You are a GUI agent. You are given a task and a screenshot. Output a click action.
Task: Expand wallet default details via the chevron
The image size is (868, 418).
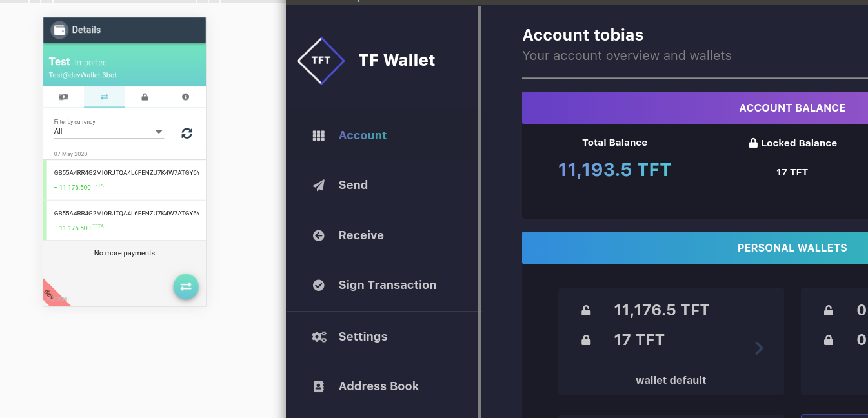pos(760,348)
